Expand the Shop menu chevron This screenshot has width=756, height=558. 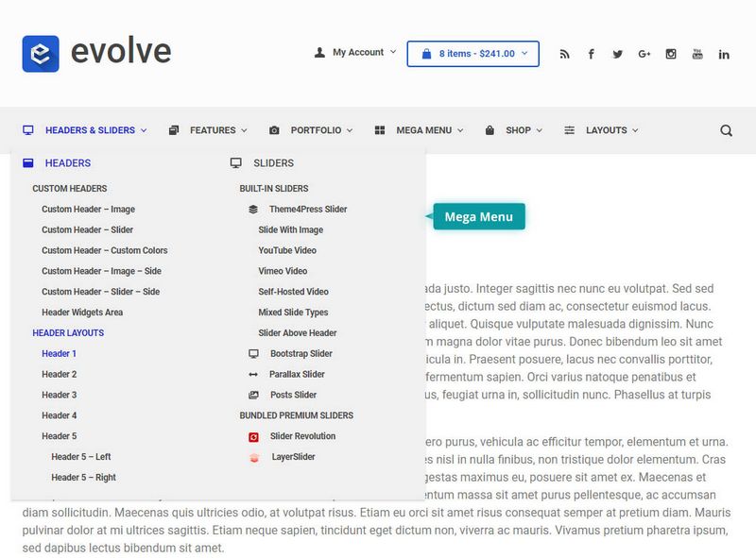(540, 130)
